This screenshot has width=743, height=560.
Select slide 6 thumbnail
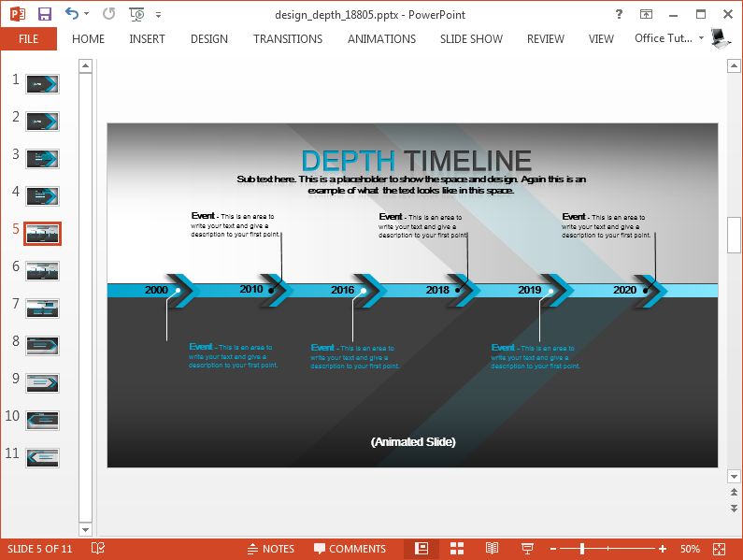(42, 271)
